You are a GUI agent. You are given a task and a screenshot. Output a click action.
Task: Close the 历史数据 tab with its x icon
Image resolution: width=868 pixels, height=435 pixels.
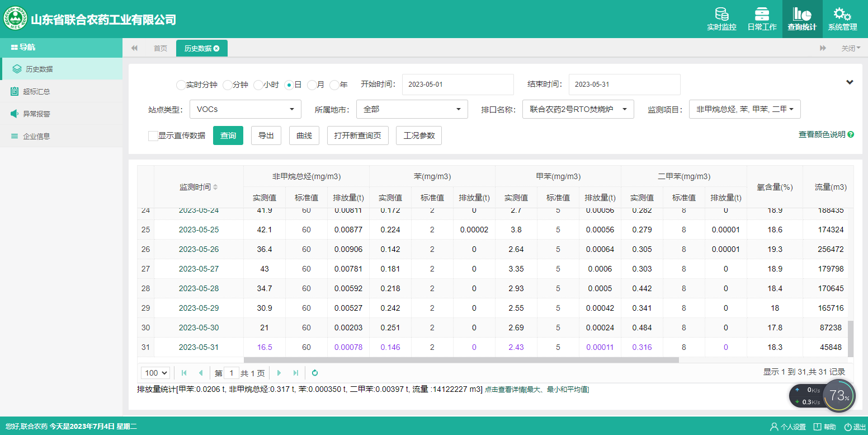(x=216, y=49)
